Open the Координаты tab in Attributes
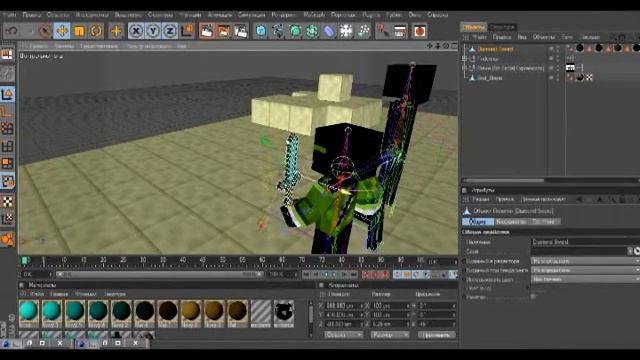Viewport: 640px width, 360px height. coord(511,222)
